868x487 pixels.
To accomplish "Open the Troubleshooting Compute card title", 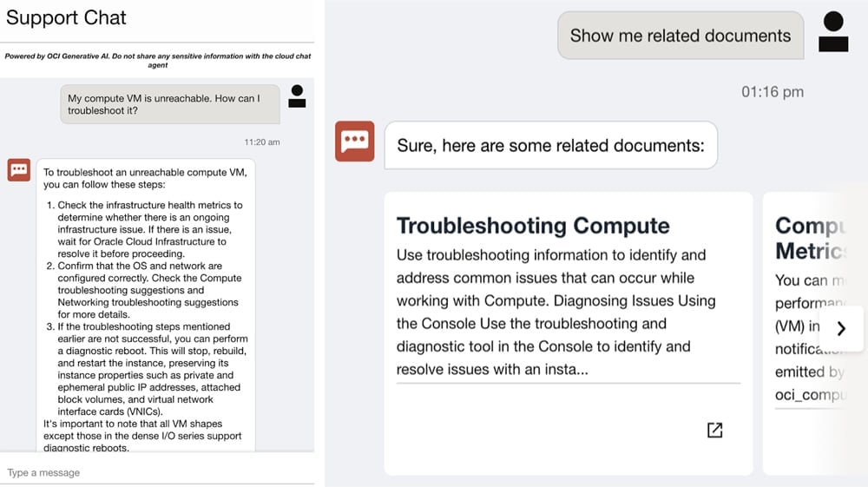I will [x=533, y=226].
